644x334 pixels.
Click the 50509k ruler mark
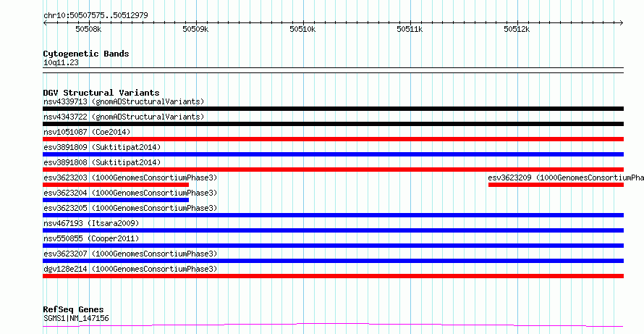click(195, 29)
